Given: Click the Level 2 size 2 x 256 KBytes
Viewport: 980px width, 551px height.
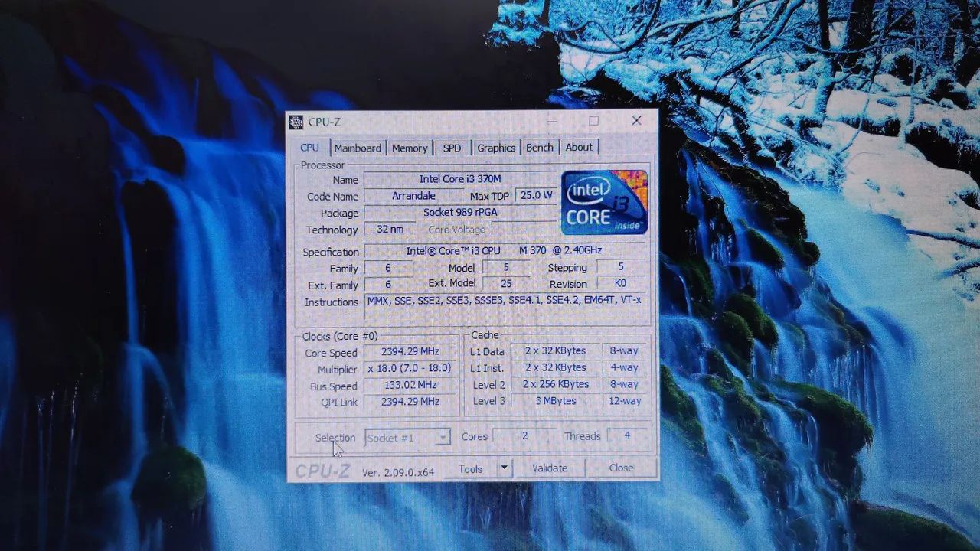Looking at the screenshot, I should (x=555, y=384).
